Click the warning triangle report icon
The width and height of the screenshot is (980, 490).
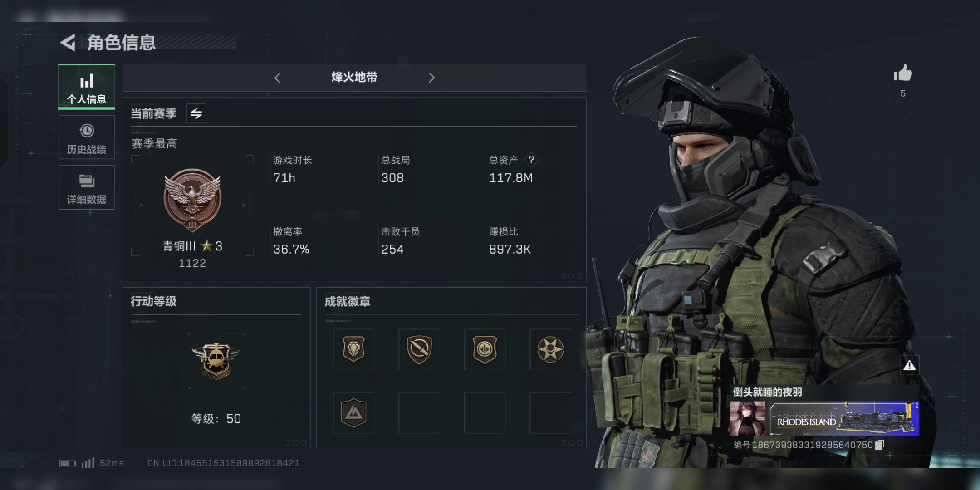click(x=909, y=365)
